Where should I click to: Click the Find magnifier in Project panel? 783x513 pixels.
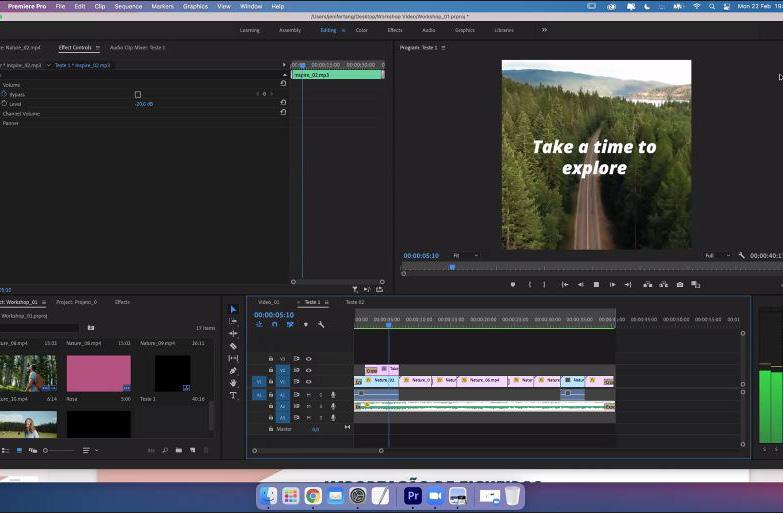coord(165,451)
